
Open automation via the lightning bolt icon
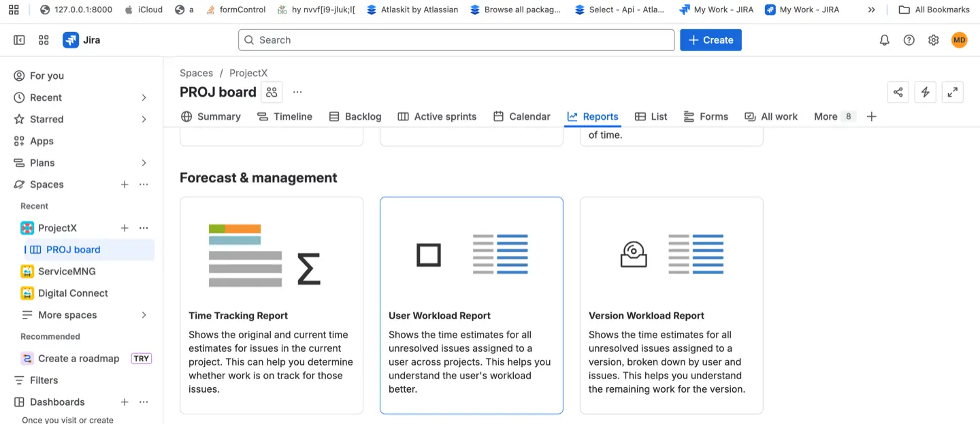point(925,92)
